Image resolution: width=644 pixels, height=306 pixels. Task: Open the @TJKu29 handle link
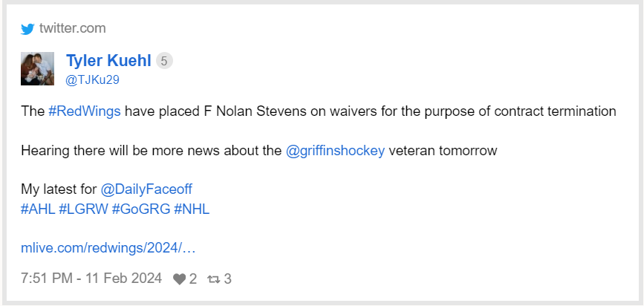tap(93, 79)
